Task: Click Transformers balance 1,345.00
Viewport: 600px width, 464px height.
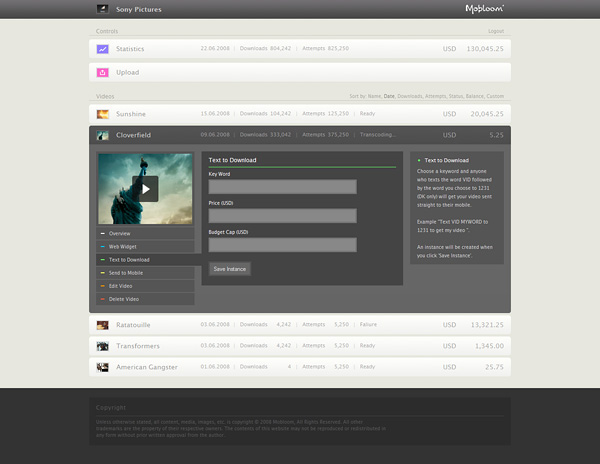Action: point(489,346)
